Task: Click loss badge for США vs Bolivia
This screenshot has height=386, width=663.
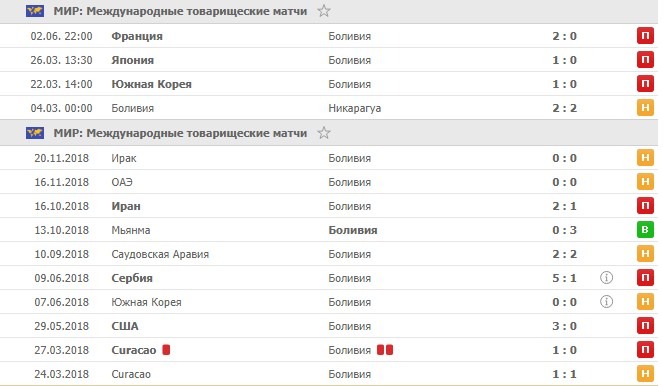Action: 645,326
